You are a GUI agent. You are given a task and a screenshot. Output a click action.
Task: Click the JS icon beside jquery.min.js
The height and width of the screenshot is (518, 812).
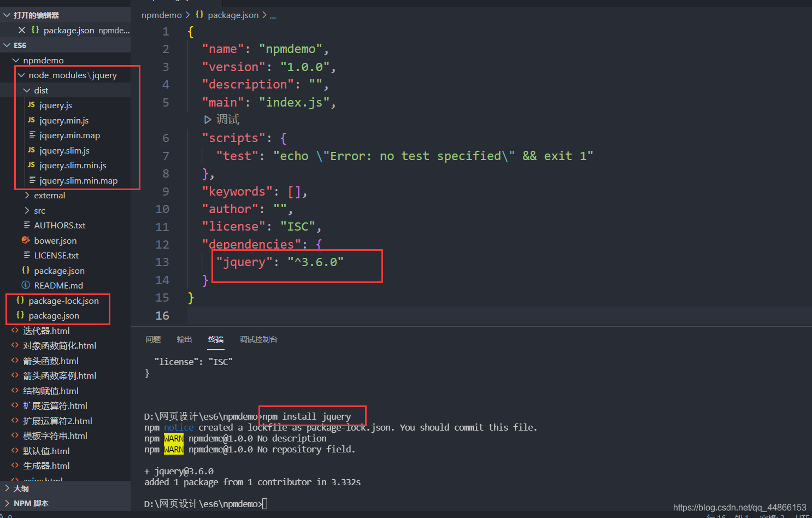click(x=32, y=120)
